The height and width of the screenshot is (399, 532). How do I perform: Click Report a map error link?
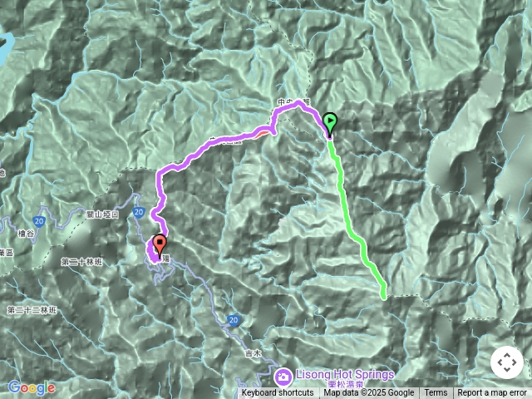tap(491, 393)
